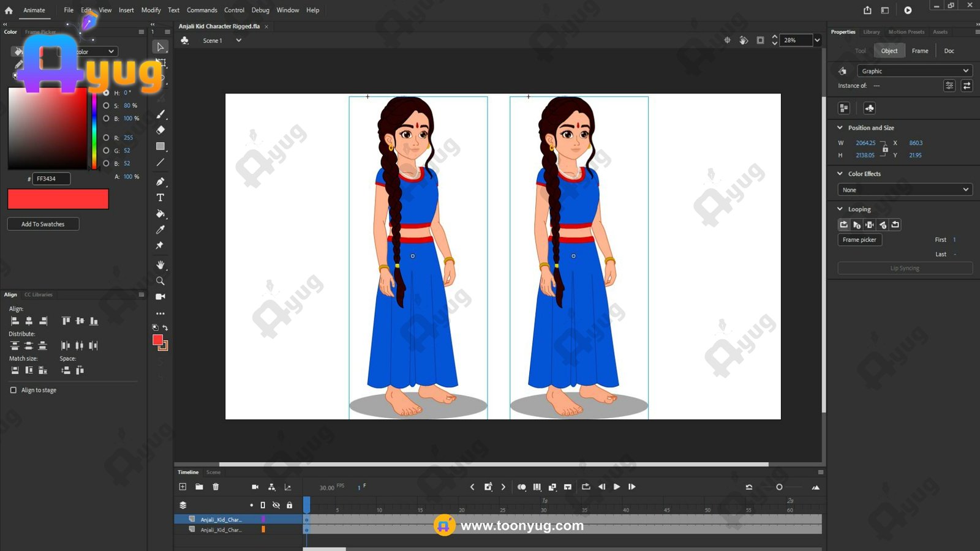Open the Color Effects None dropdown

click(x=904, y=190)
